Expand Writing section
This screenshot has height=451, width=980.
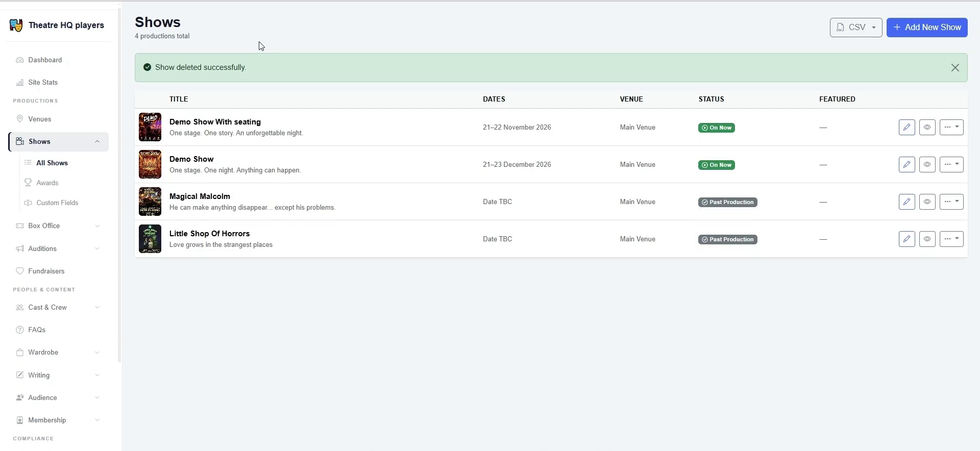pos(59,375)
